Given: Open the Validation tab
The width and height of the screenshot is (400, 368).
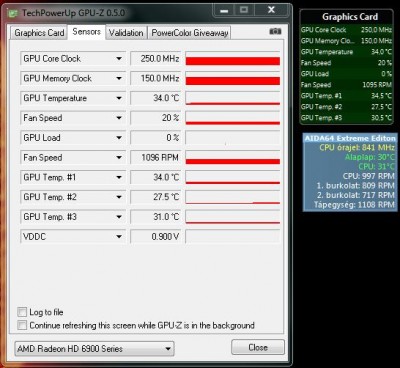Looking at the screenshot, I should pyautogui.click(x=126, y=33).
